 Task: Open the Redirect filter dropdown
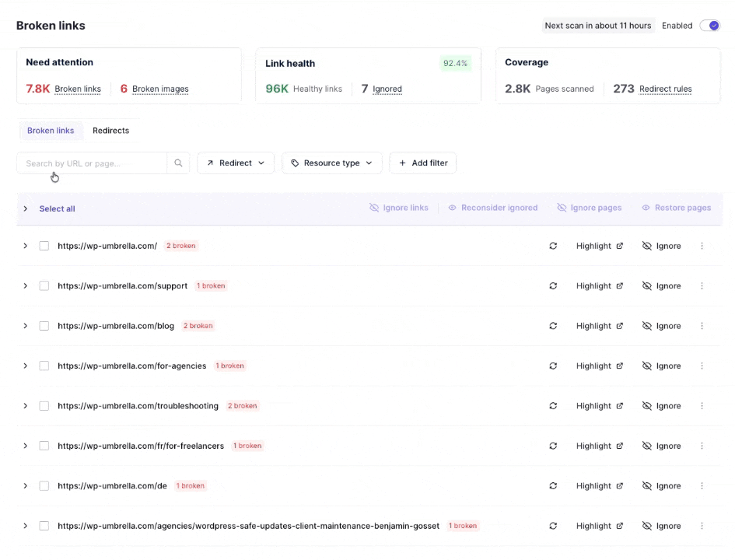(x=235, y=163)
